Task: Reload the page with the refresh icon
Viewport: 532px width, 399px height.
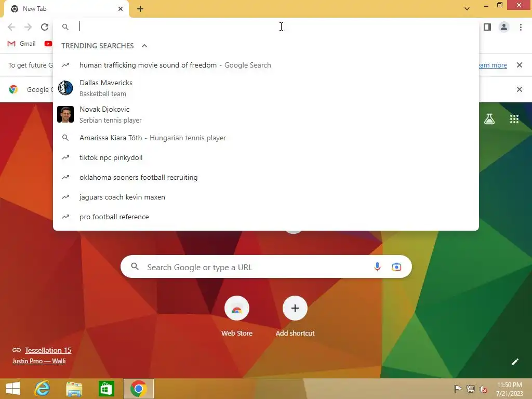Action: (x=45, y=27)
